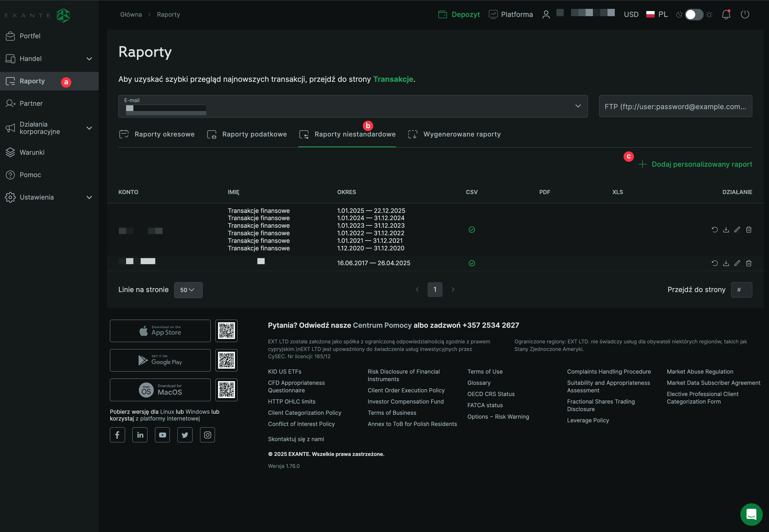Follow the Transakcje link

[393, 79]
